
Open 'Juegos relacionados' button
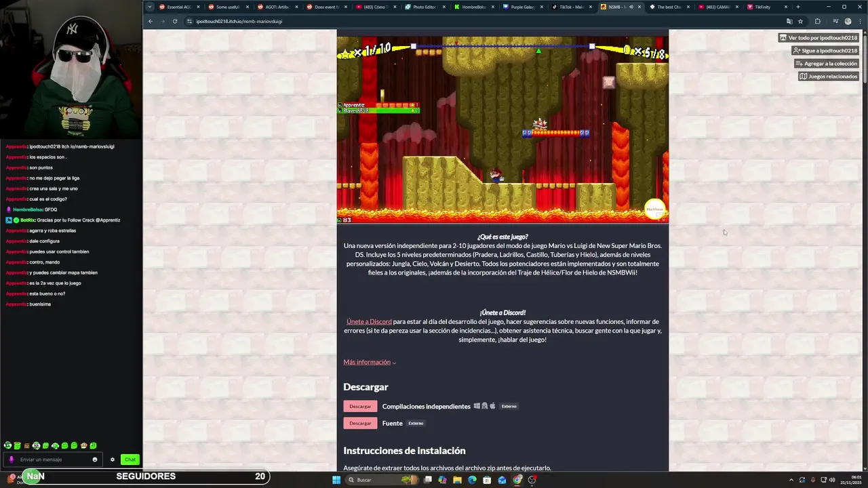pyautogui.click(x=829, y=77)
